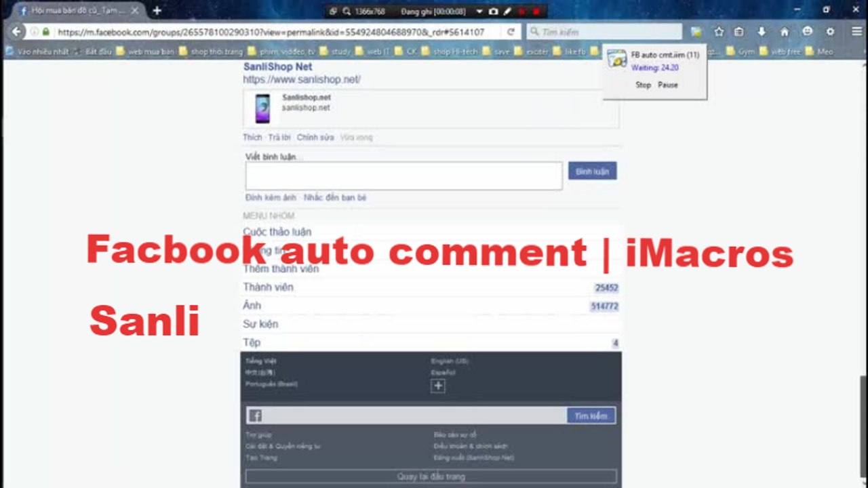Open the recorder bar dropdown arrow
Screen dimensions: 868x488
pyautogui.click(x=479, y=12)
